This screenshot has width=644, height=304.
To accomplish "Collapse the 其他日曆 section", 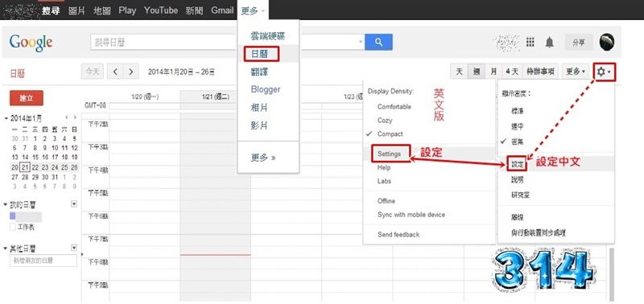I will coord(5,249).
